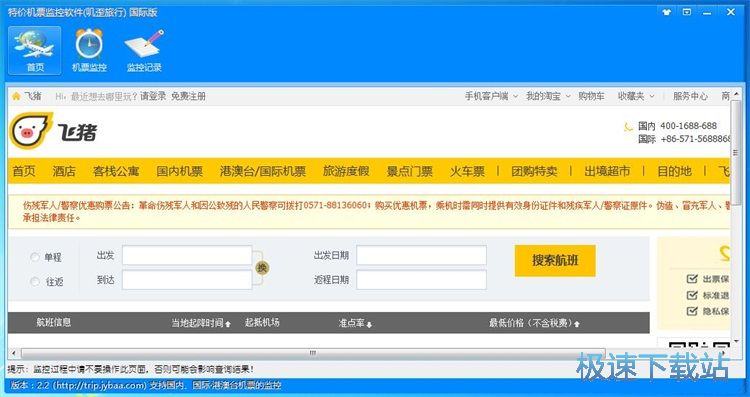Click the 到达 city input field

tap(187, 280)
